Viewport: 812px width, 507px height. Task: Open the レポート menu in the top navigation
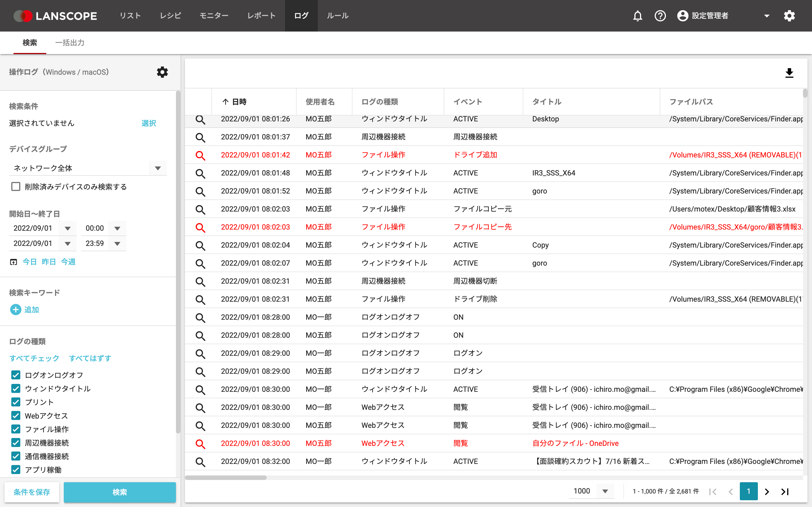261,16
